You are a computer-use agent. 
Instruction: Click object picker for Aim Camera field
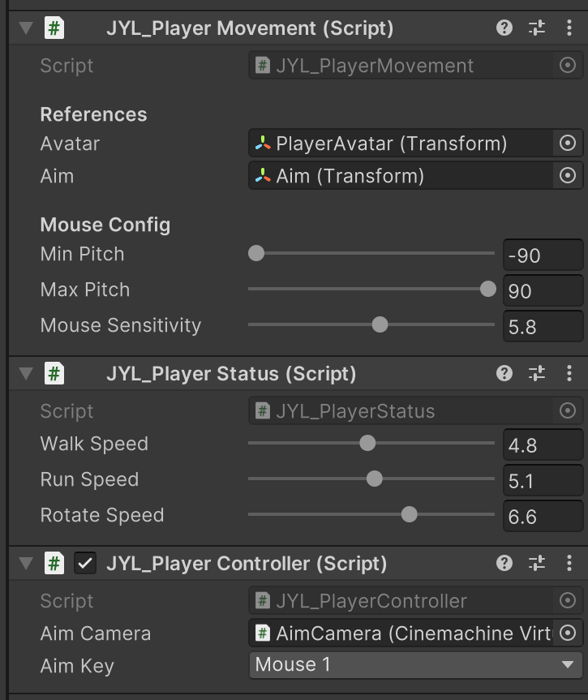[568, 633]
